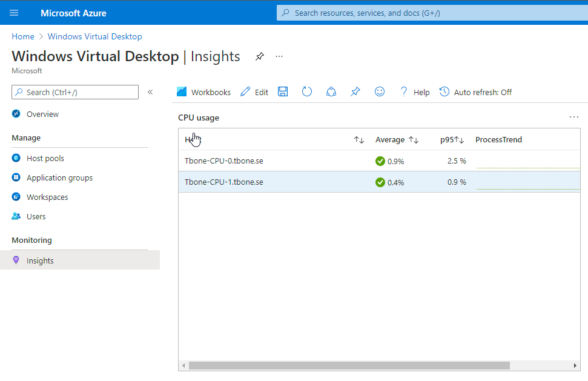Pin Insights page next to title
Screen dimensions: 588x381
pyautogui.click(x=260, y=56)
